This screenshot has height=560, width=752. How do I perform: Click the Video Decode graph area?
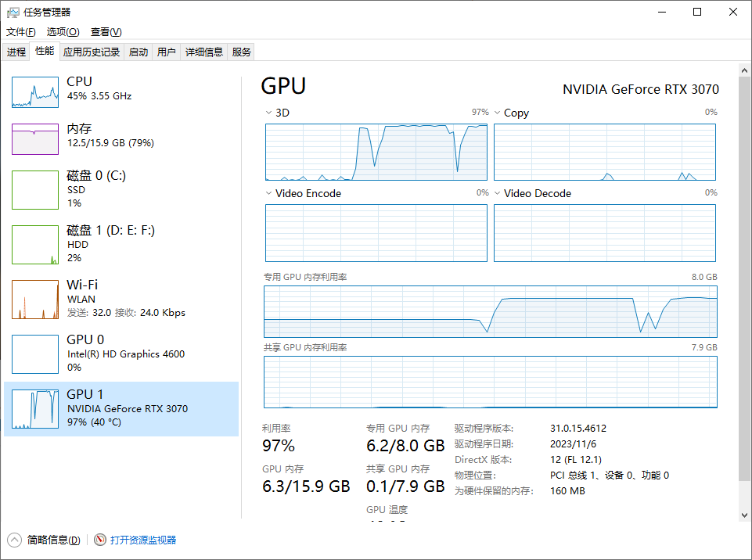605,233
